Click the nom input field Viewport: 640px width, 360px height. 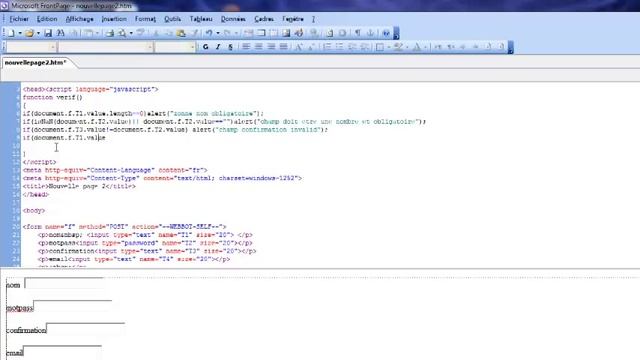click(64, 284)
